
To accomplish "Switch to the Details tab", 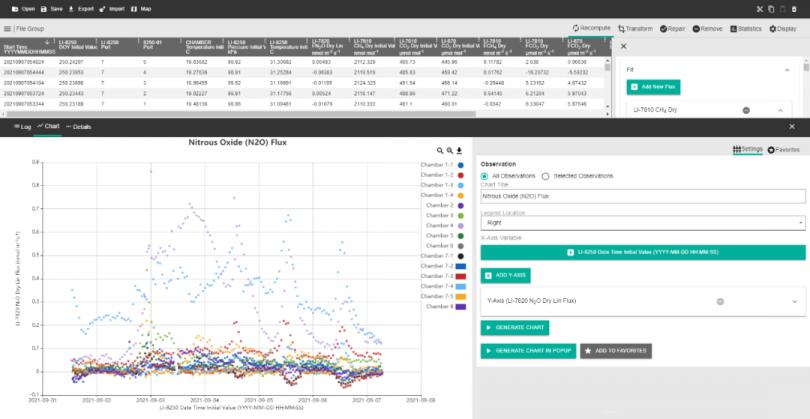I will pyautogui.click(x=78, y=127).
